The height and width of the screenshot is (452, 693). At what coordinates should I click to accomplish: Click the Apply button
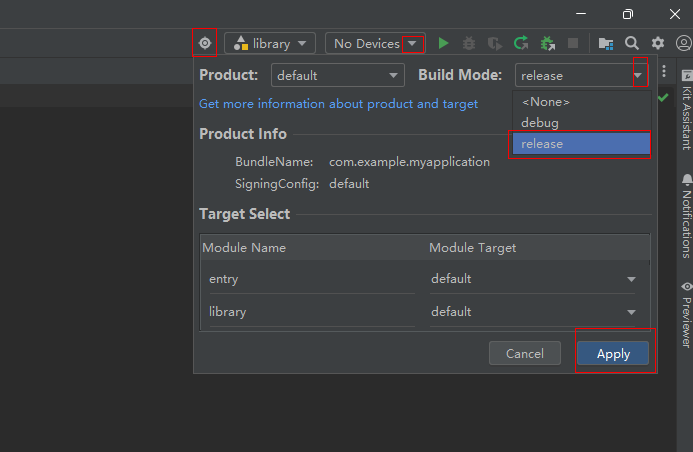pyautogui.click(x=613, y=353)
